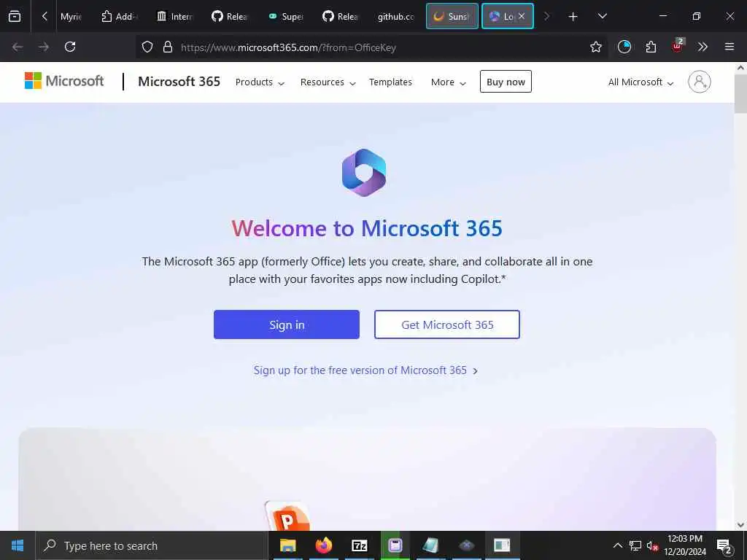The image size is (747, 560).
Task: Click the uBlock Origin toolbar icon
Action: (x=678, y=46)
